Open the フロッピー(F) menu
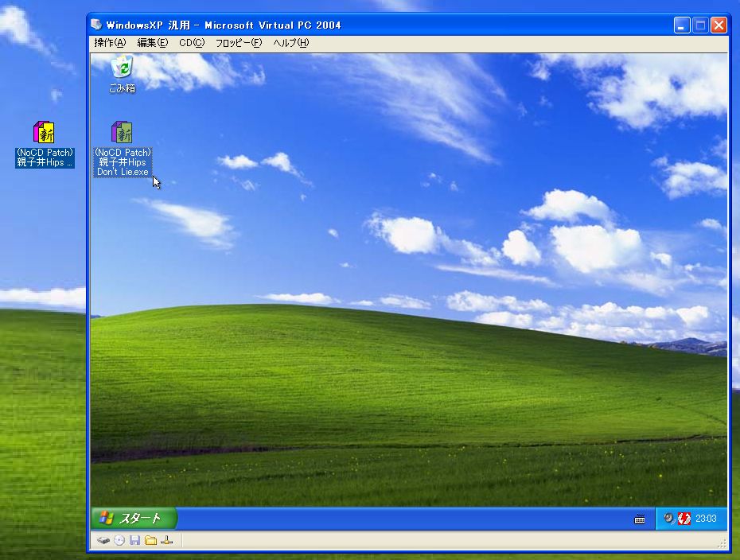The image size is (740, 560). (x=239, y=43)
